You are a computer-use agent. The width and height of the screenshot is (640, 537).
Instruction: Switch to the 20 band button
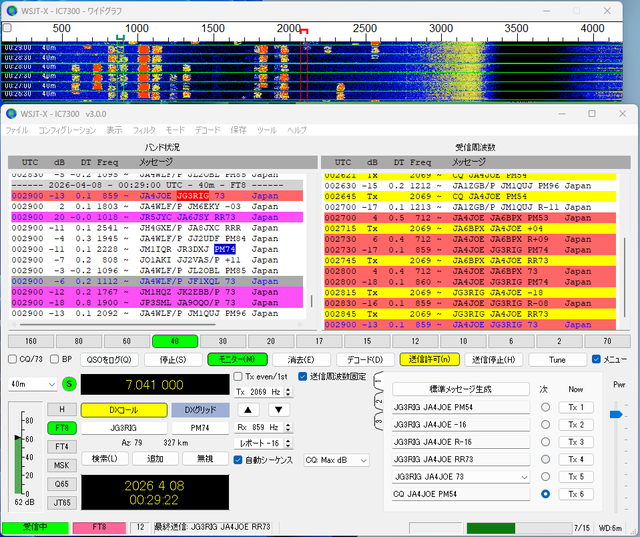(271, 341)
